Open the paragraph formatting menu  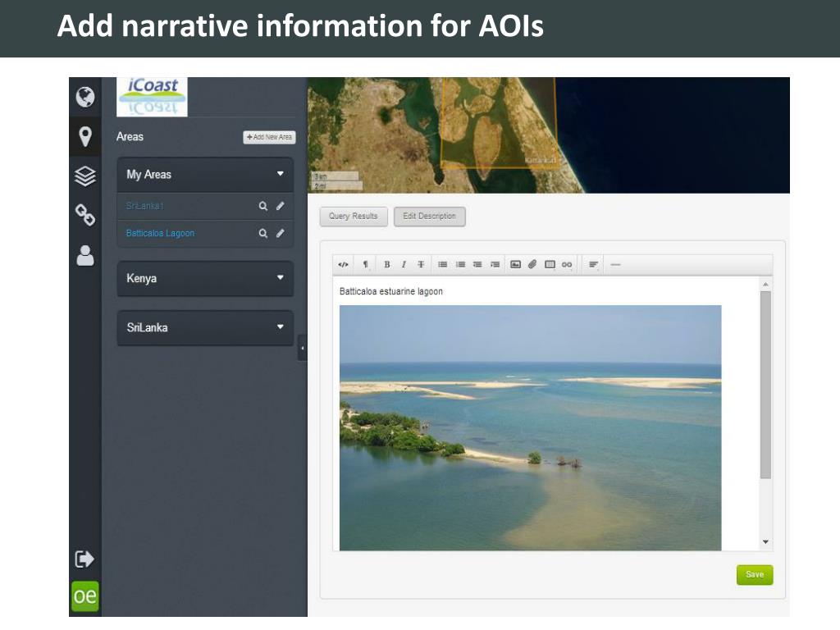365,264
